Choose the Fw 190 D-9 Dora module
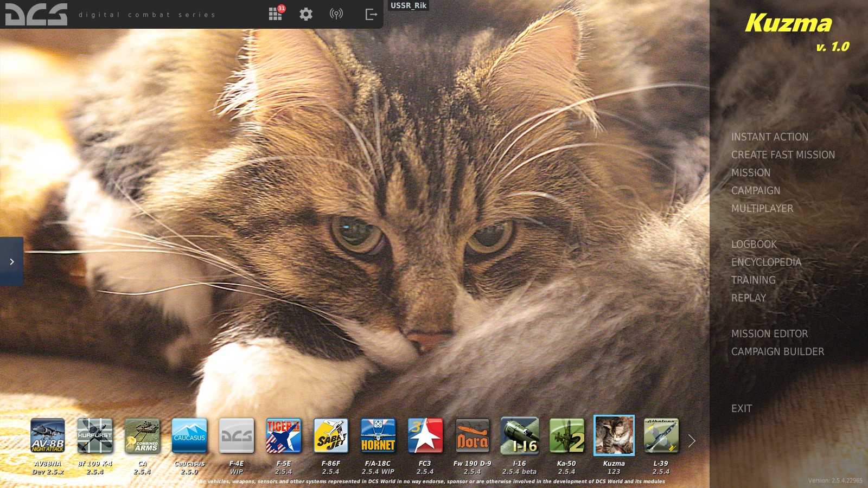This screenshot has height=488, width=868. coord(473,435)
